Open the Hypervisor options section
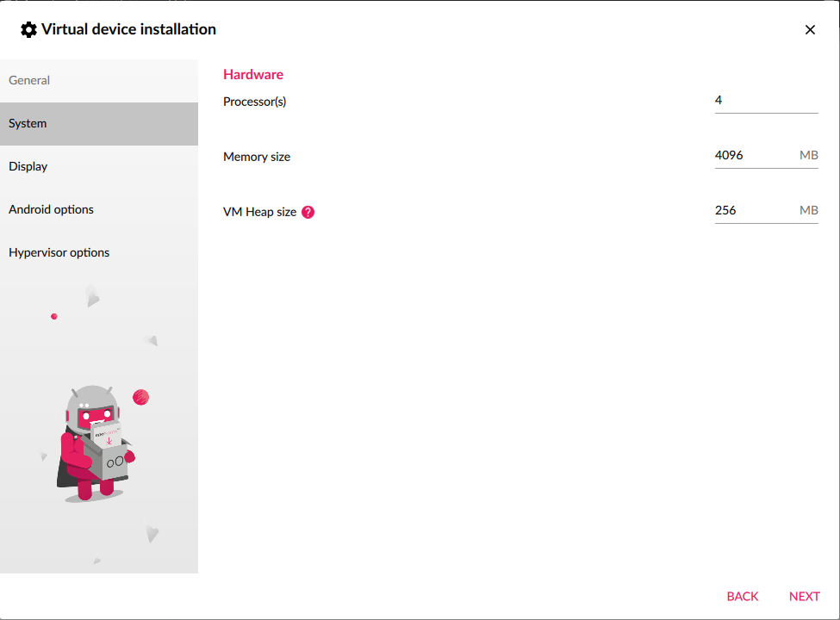The image size is (840, 620). pyautogui.click(x=59, y=252)
